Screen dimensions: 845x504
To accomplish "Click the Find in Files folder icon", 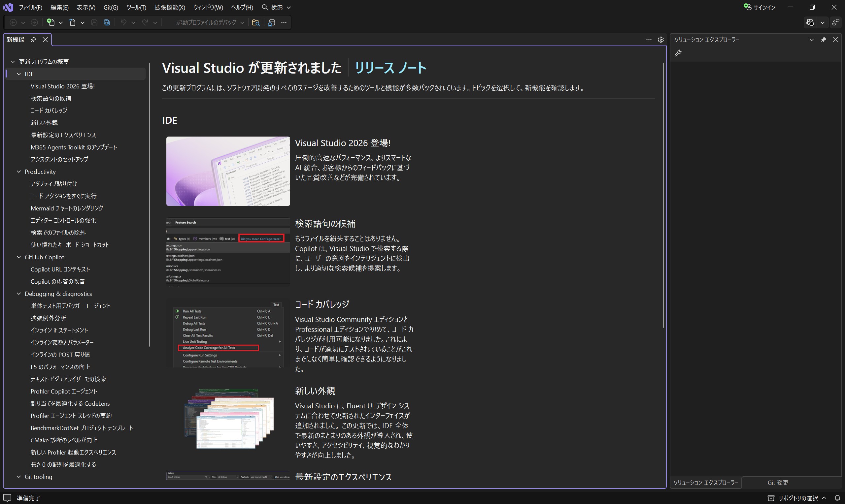I will tap(256, 22).
